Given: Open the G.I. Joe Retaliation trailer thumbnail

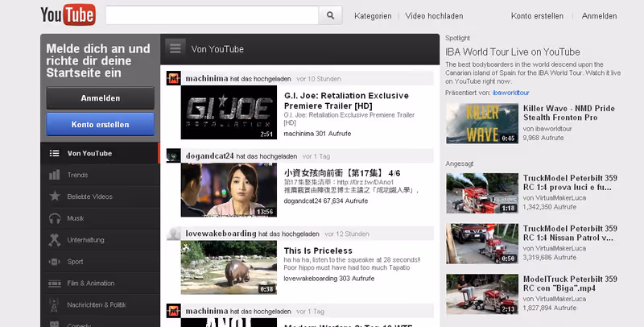Looking at the screenshot, I should pyautogui.click(x=229, y=113).
